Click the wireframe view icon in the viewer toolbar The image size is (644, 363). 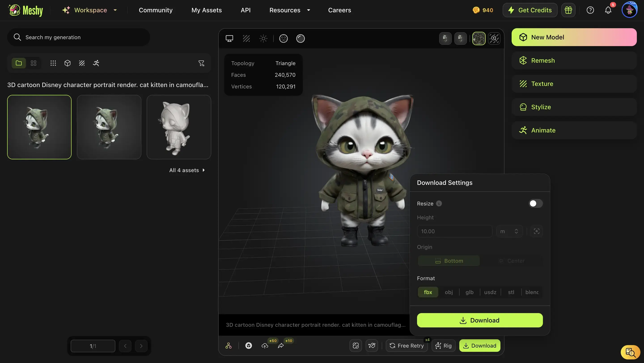tap(283, 38)
